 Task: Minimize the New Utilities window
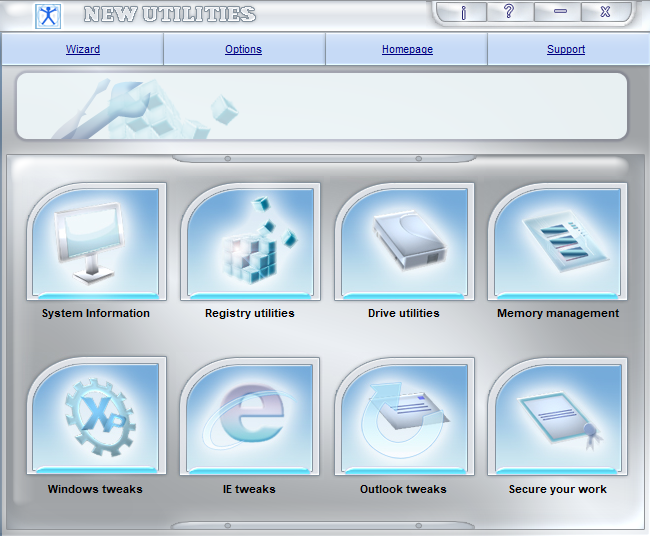pyautogui.click(x=560, y=12)
